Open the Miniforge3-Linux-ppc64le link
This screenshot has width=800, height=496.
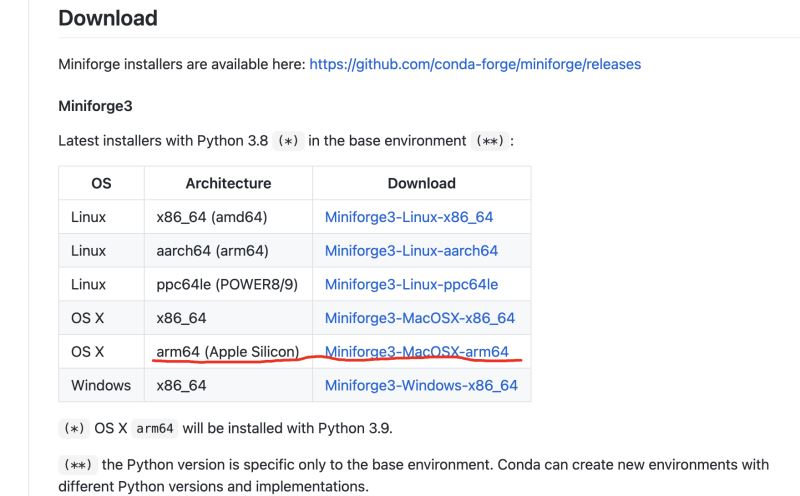(411, 285)
